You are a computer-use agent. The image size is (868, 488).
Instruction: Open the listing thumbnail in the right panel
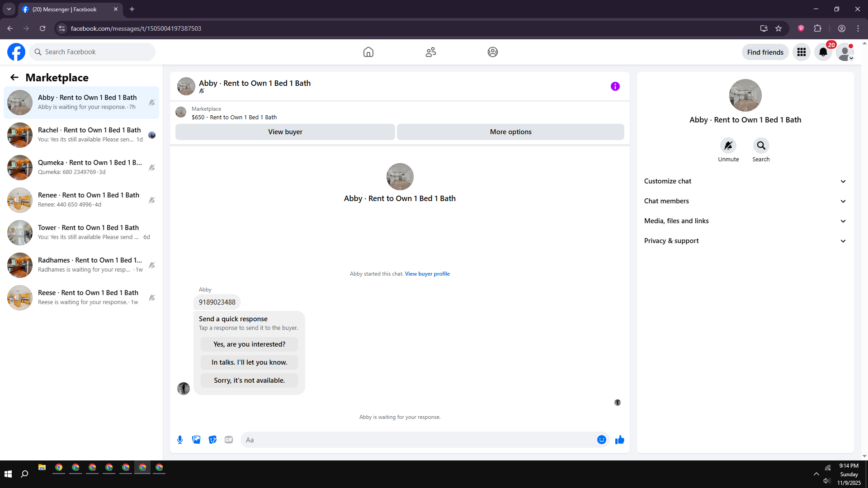pos(745,95)
